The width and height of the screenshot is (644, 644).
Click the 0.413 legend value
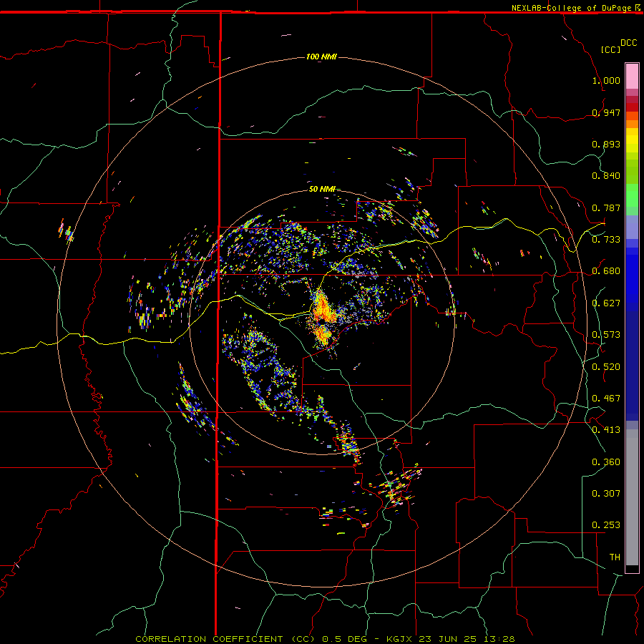[606, 430]
